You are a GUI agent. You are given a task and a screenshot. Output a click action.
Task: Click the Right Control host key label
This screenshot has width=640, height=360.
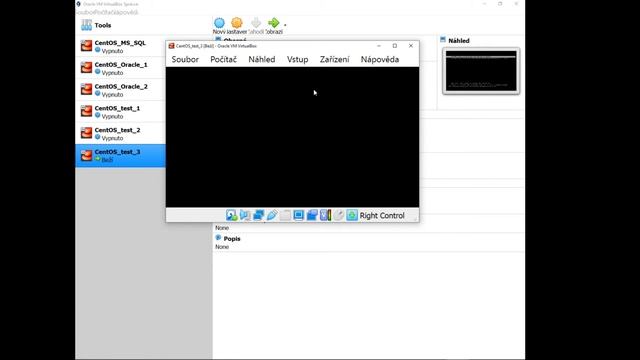click(382, 216)
